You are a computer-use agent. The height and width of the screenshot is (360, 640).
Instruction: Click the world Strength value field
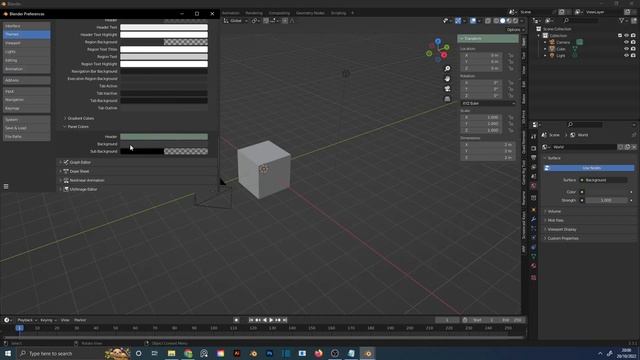click(x=606, y=200)
